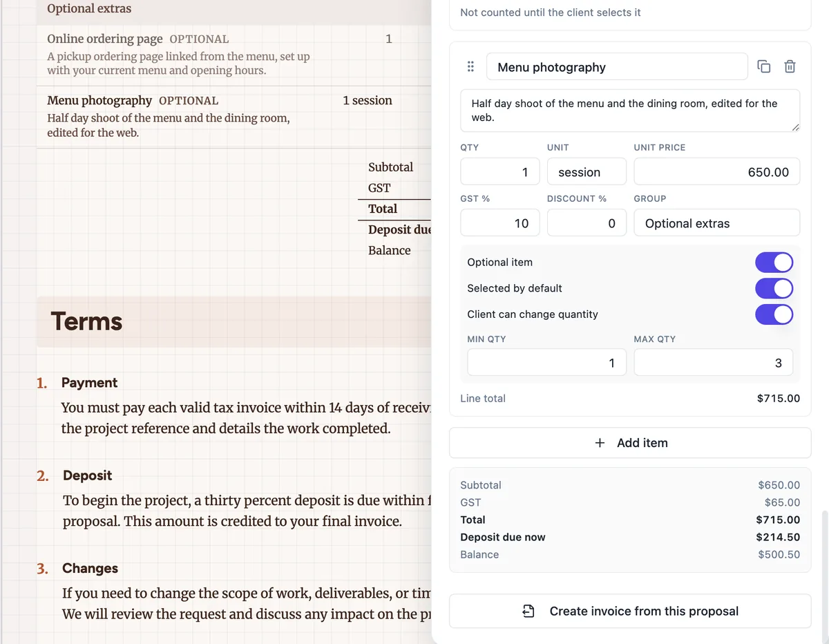Screen dimensions: 829x644
Task: Click the item description text area
Action: click(630, 111)
